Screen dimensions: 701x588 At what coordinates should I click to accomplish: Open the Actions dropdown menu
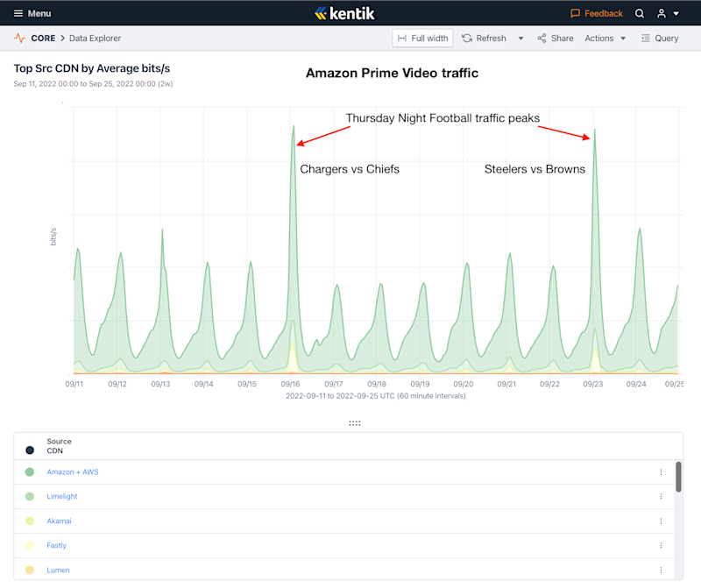tap(605, 38)
